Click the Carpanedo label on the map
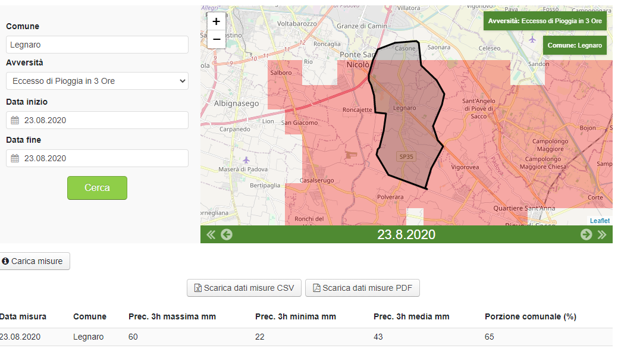Viewport: 621px width, 364px height. pyautogui.click(x=235, y=129)
